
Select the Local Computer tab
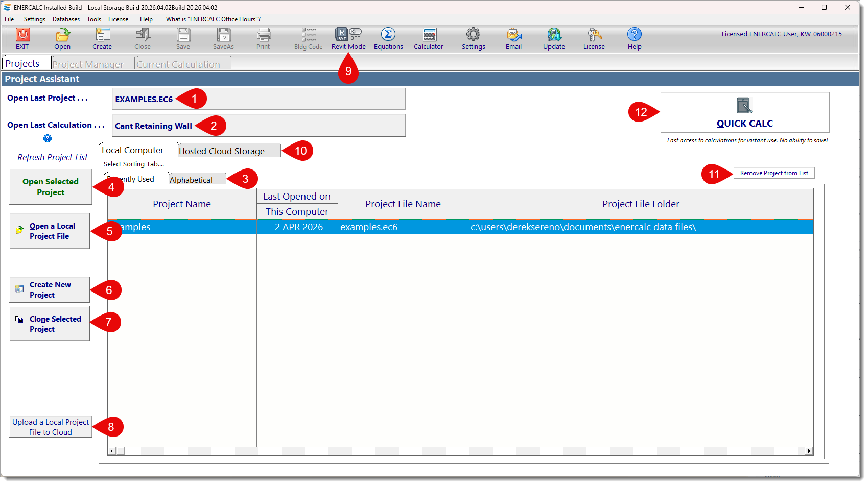[138, 150]
